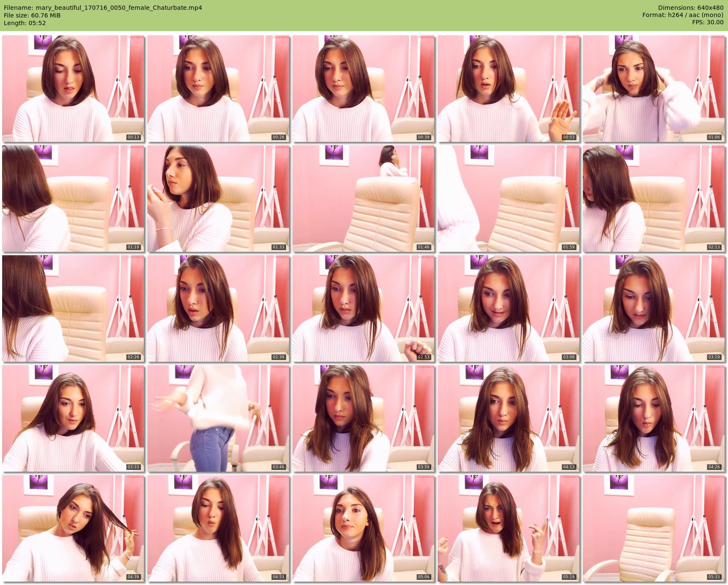Open the empty-chair thumbnail at 05:33
This screenshot has width=728, height=585.
coord(654,528)
